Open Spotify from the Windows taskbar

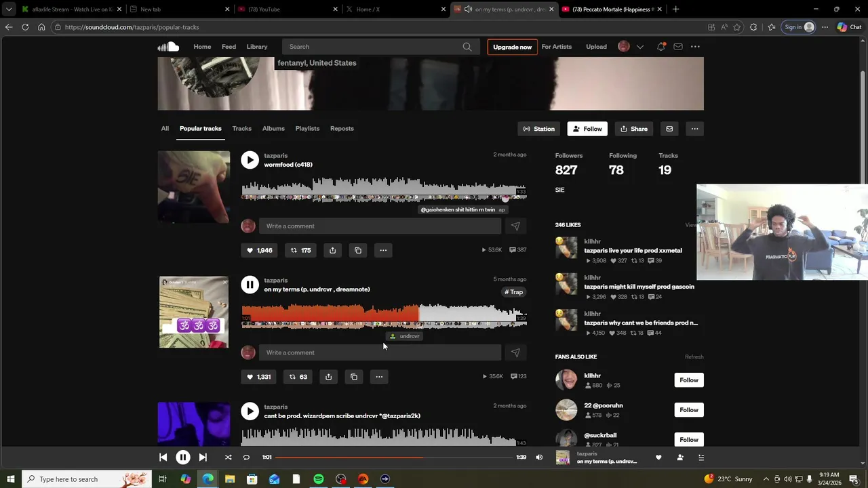pos(319,479)
